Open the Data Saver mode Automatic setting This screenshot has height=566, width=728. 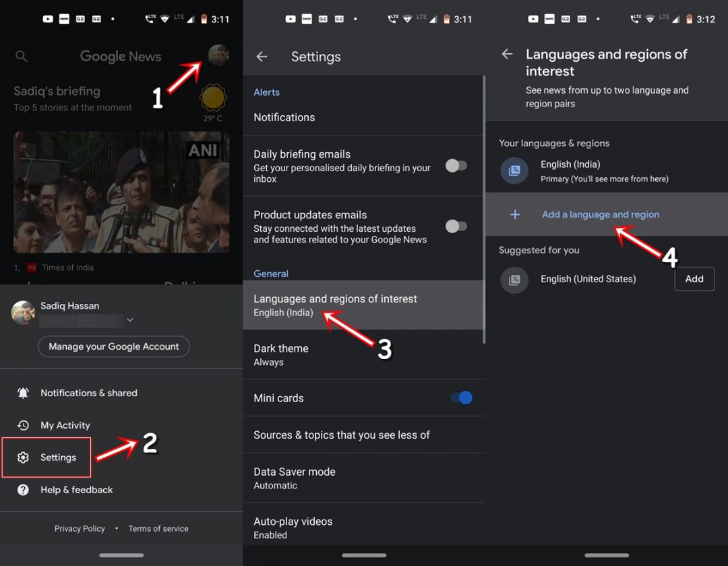363,478
